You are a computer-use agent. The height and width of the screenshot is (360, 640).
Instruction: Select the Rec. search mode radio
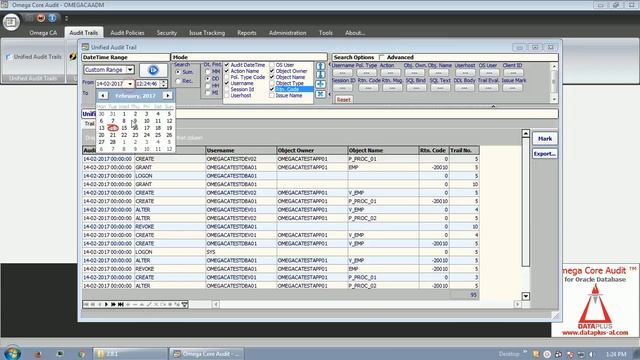[178, 81]
